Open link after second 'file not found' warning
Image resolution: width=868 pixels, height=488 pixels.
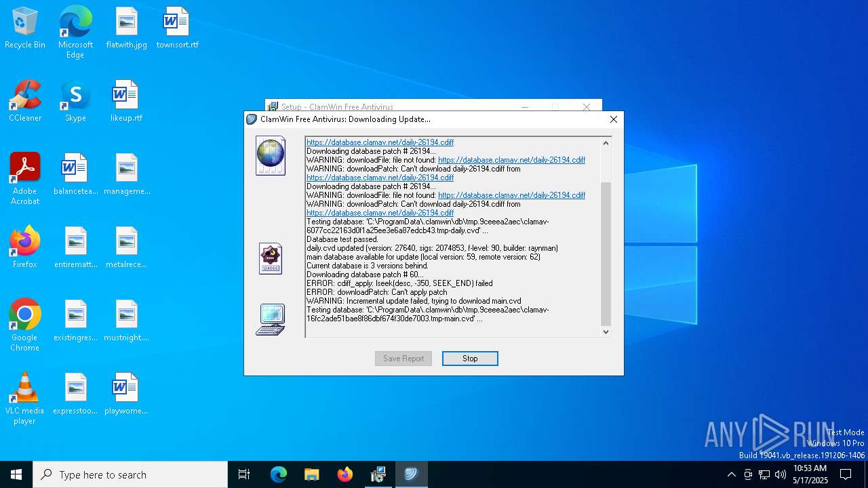pyautogui.click(x=511, y=195)
